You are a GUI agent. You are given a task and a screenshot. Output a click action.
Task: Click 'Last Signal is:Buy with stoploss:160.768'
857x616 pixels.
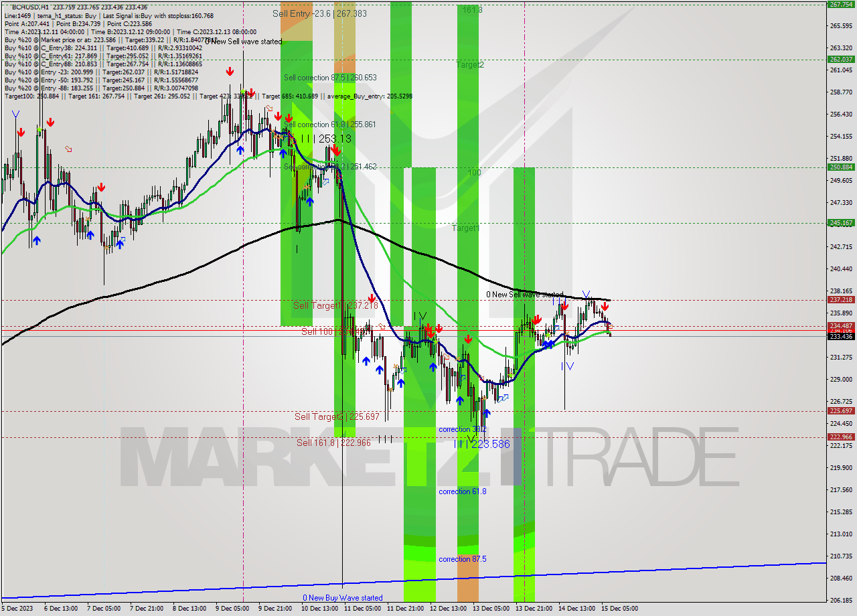click(158, 15)
